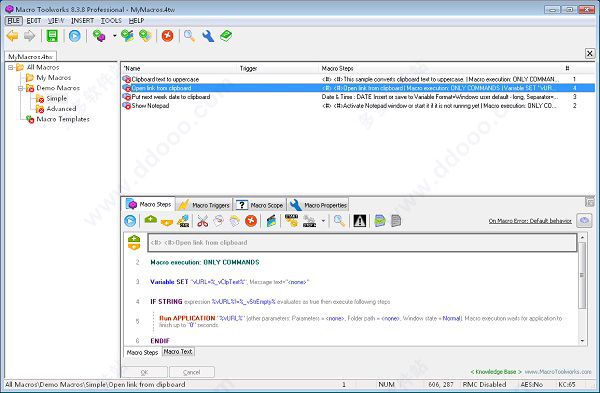Switch to the bottom Macro Text tab
Viewport: 600px width, 393px height.
(x=178, y=351)
